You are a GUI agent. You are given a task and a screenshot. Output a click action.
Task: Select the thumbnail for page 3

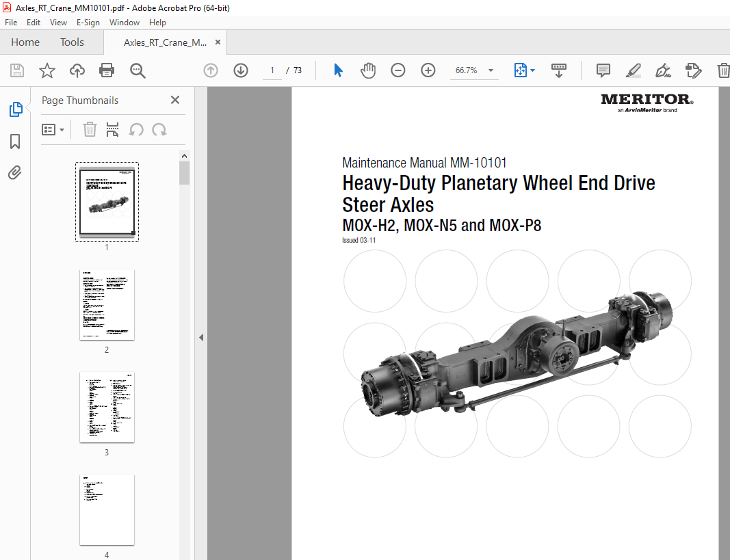[x=107, y=408]
